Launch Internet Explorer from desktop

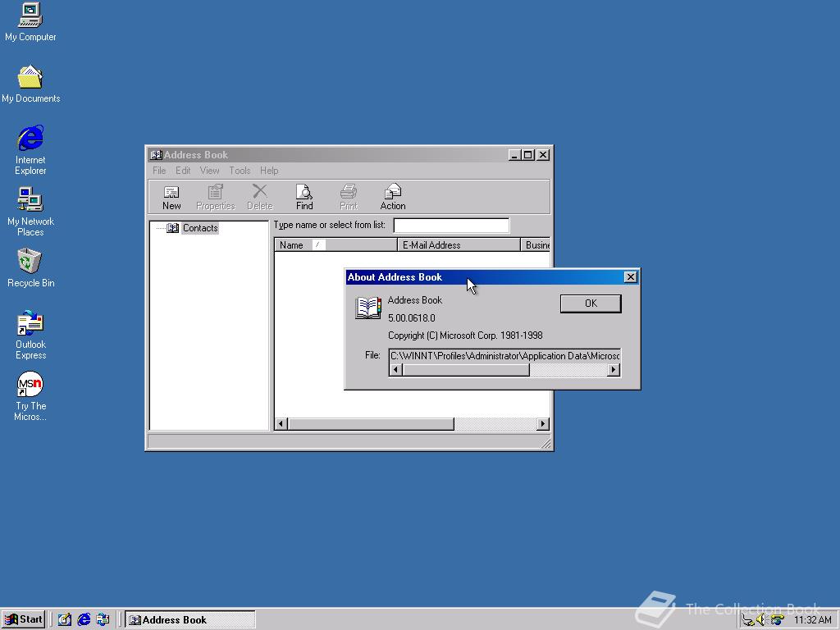point(30,150)
